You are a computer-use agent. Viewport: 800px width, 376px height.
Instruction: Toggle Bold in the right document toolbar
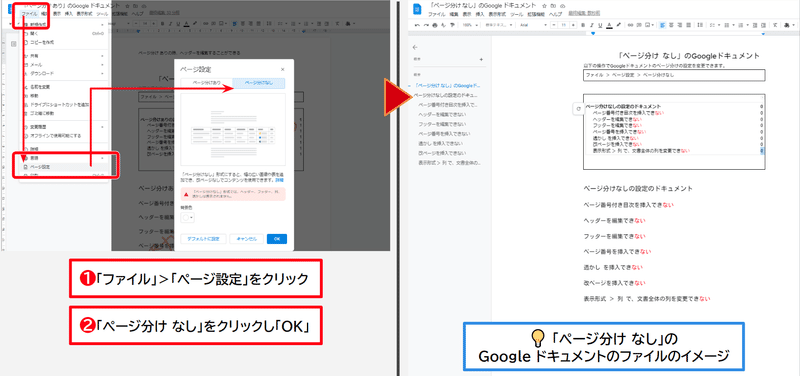pyautogui.click(x=583, y=24)
